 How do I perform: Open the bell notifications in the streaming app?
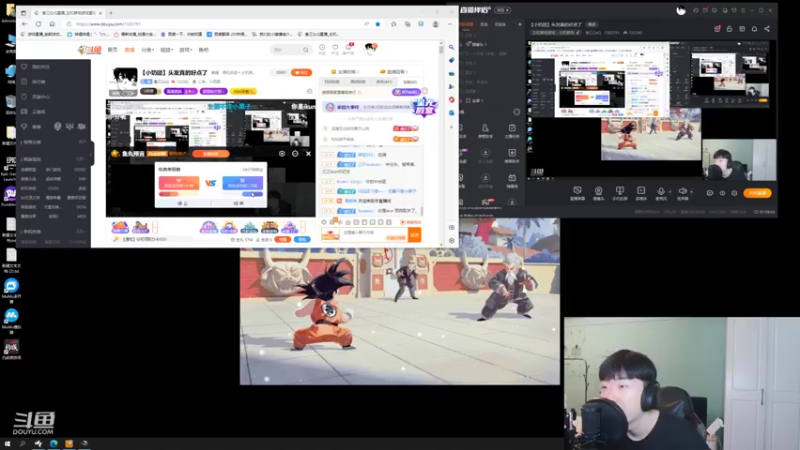point(754,29)
